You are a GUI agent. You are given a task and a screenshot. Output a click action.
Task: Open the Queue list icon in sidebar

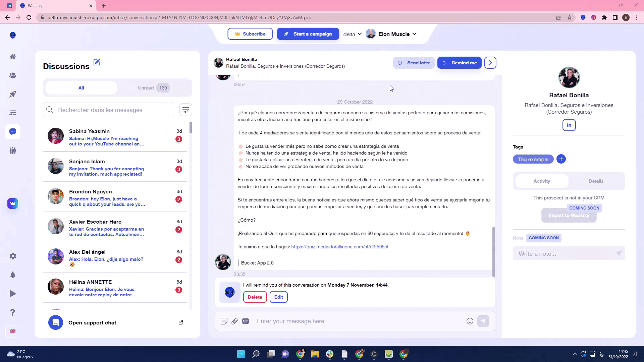13,113
